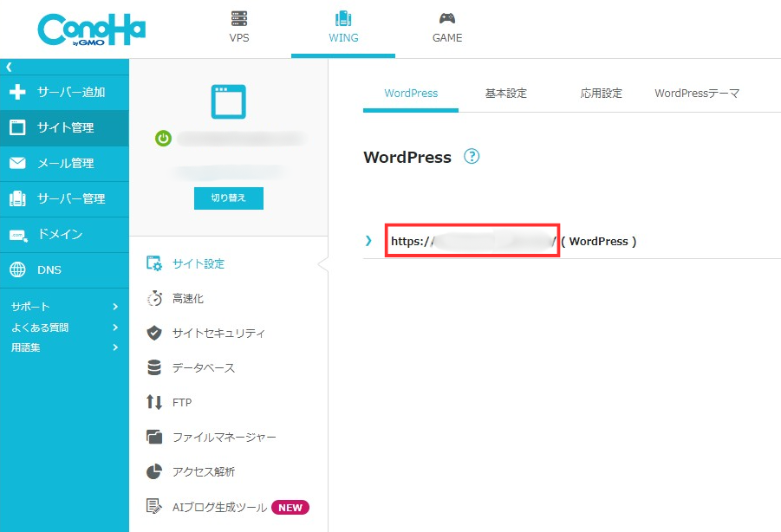The image size is (781, 532).
Task: Click the データベース cylinder icon
Action: [x=154, y=367]
